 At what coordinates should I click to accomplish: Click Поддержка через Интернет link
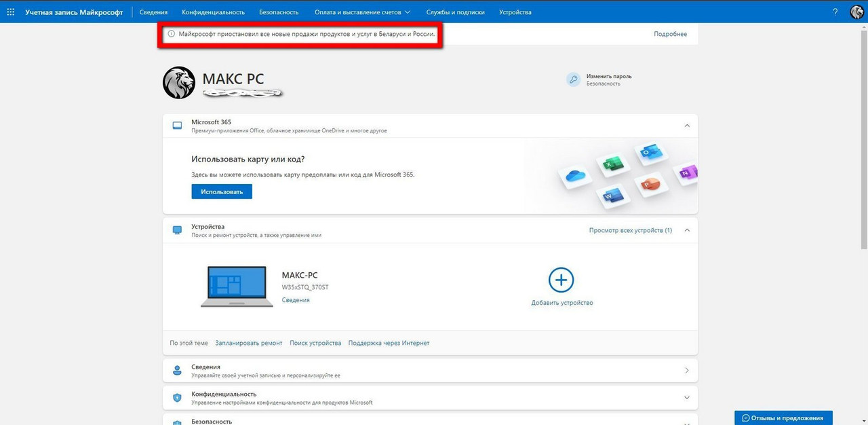389,343
